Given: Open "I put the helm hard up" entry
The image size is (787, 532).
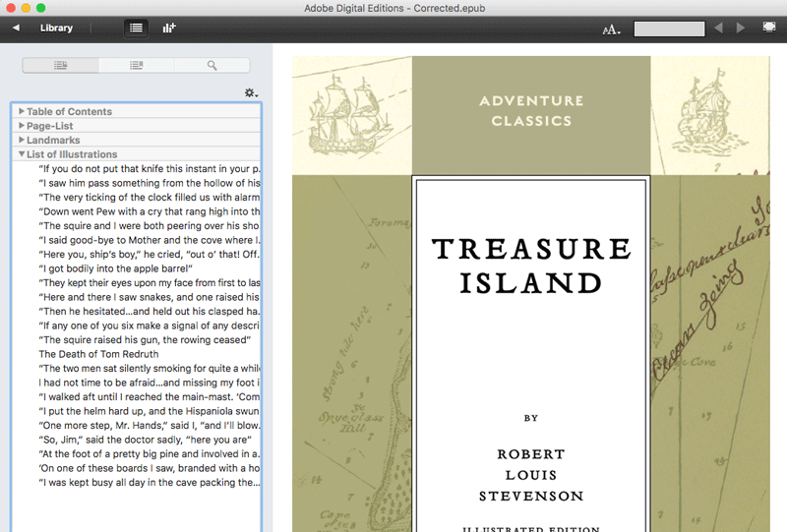Looking at the screenshot, I should tap(150, 411).
